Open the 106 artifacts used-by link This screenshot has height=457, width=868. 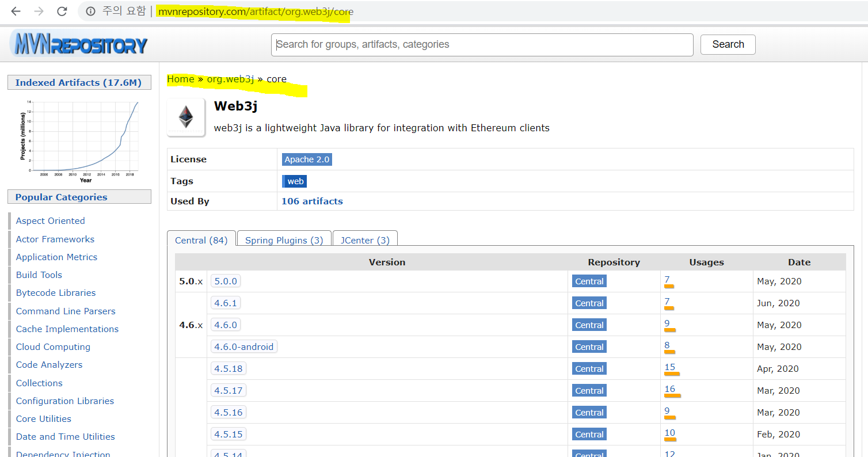pos(312,201)
